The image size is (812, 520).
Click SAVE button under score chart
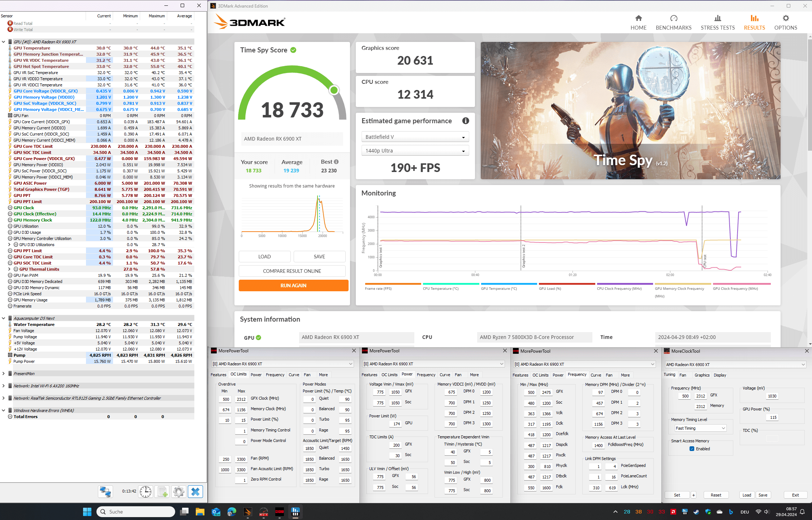[x=319, y=257]
